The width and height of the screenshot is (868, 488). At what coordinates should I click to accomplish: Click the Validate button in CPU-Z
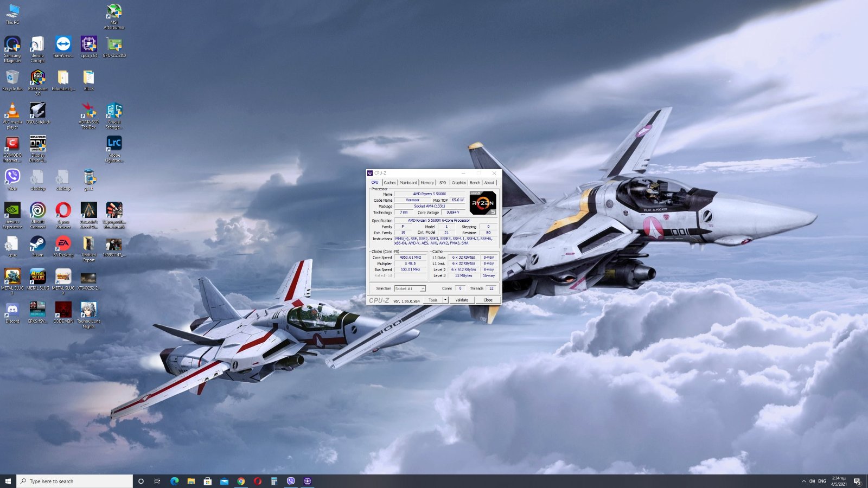pyautogui.click(x=462, y=300)
